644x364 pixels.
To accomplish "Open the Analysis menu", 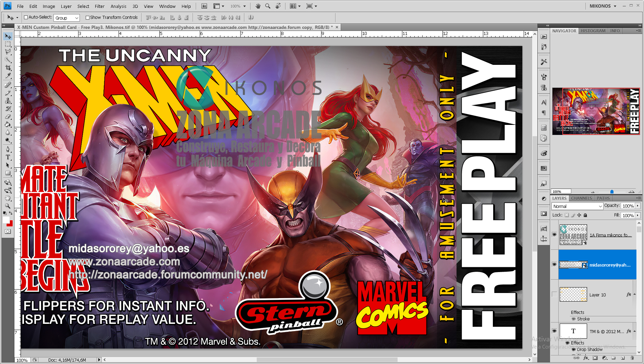I will tap(118, 6).
